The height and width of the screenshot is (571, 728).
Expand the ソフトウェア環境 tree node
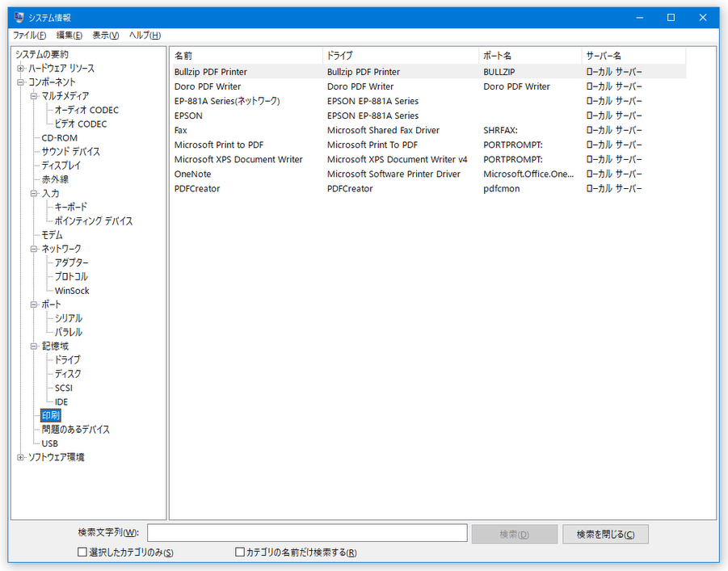coord(20,458)
